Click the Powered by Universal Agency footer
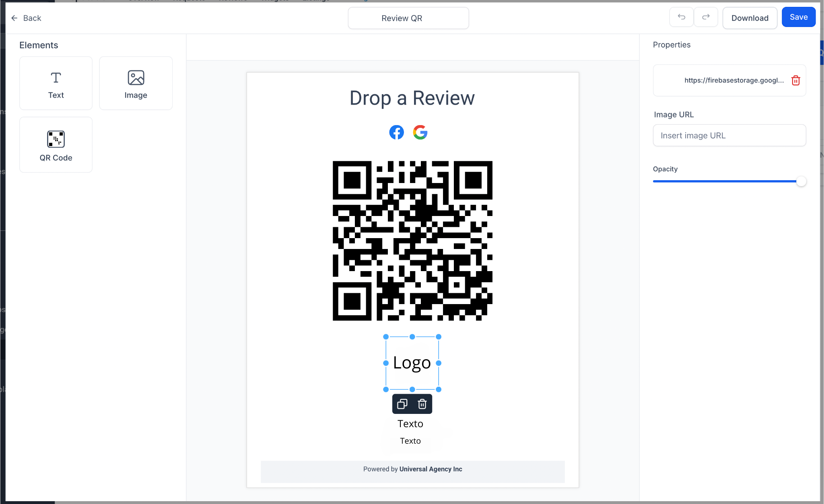Screen dimensions: 824x504 [412, 471]
